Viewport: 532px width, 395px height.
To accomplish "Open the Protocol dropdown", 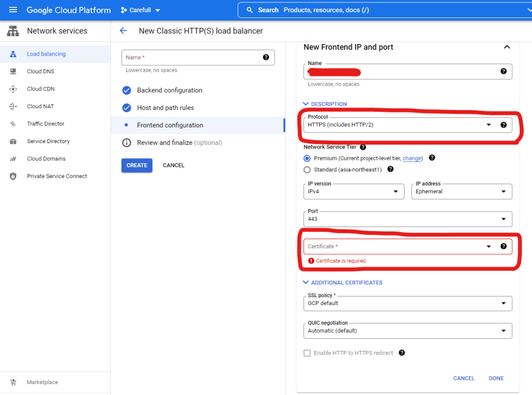I will click(x=407, y=125).
